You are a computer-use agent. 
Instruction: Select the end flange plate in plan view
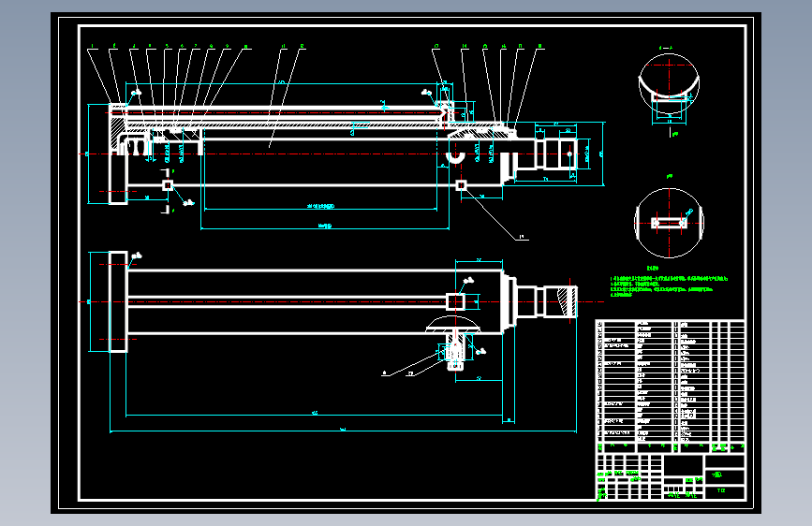click(x=118, y=301)
